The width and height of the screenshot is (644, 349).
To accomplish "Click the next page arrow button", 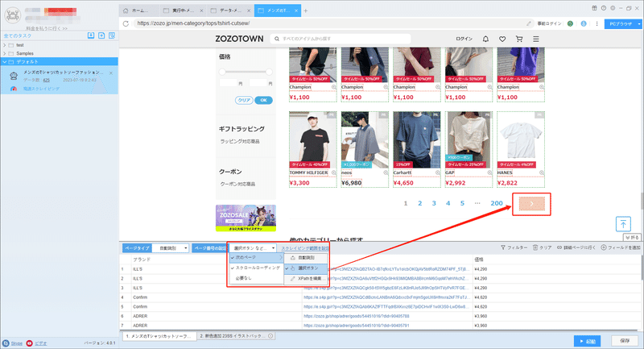I will pyautogui.click(x=532, y=203).
